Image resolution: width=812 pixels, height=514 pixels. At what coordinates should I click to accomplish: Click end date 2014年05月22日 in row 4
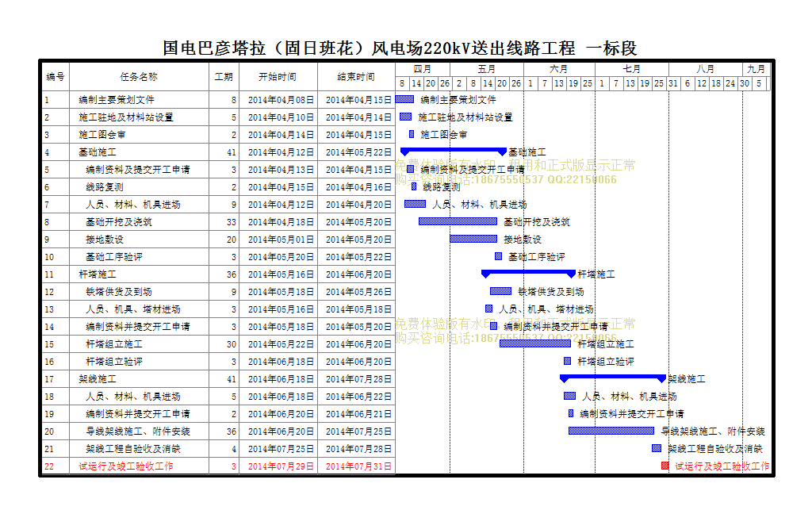[x=358, y=152]
